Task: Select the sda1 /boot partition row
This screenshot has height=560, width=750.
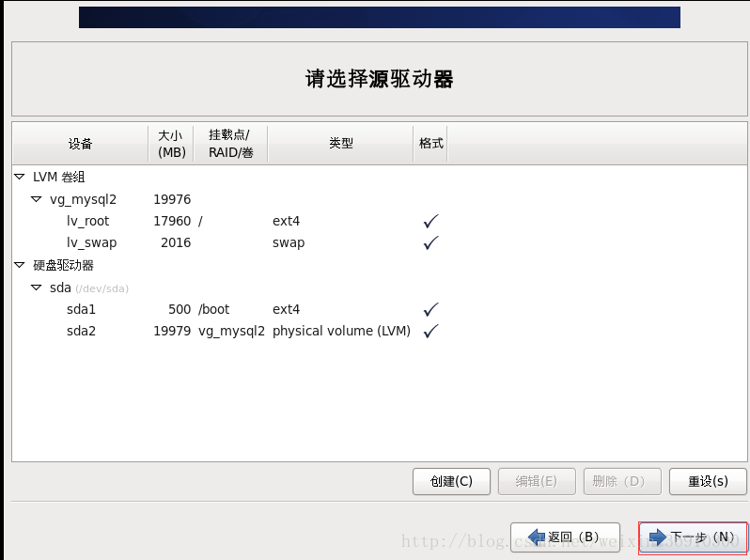Action: (x=81, y=309)
